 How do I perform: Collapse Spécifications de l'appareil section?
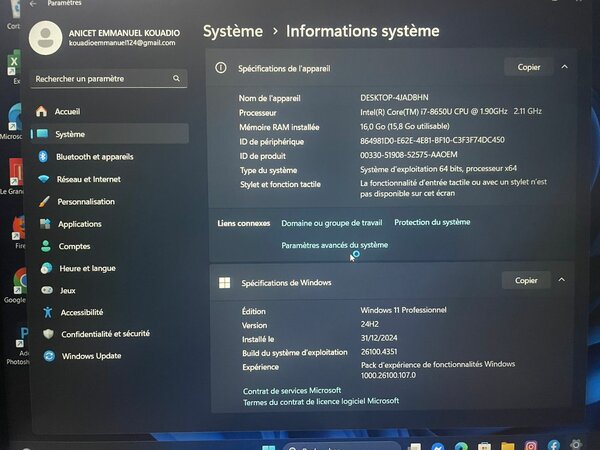564,67
